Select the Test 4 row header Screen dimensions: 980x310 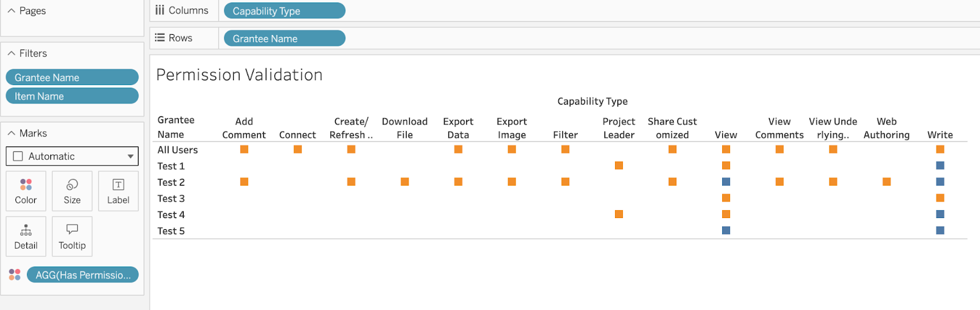171,214
